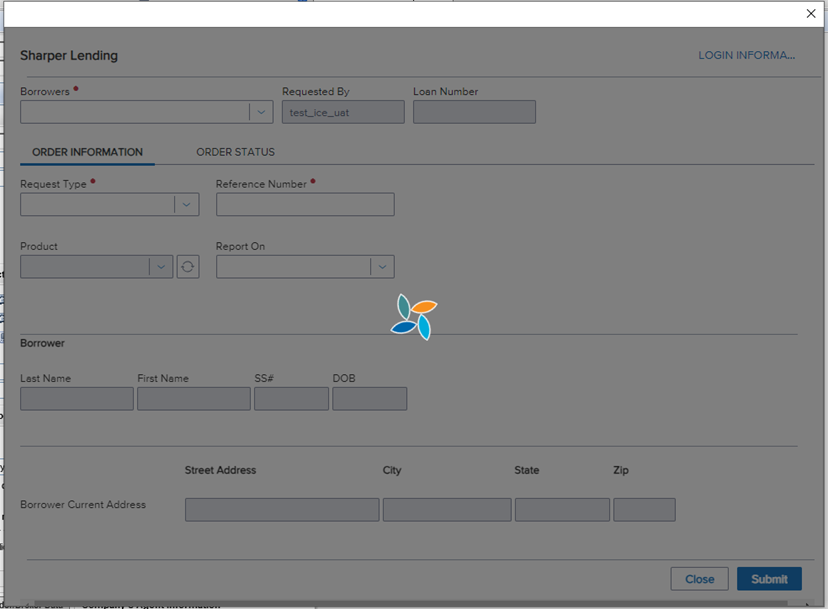Click the borrower Last Name field
Screen dimensions: 828x609
pyautogui.click(x=77, y=399)
